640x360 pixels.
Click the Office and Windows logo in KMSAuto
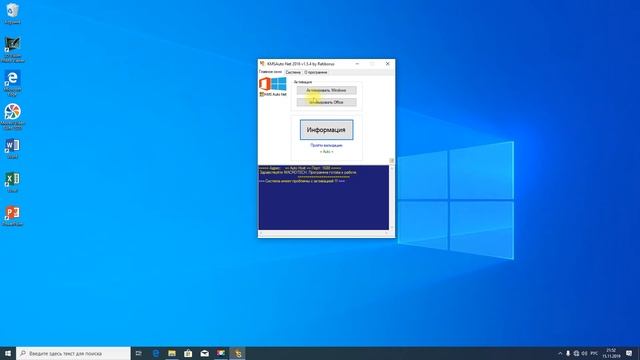point(273,84)
